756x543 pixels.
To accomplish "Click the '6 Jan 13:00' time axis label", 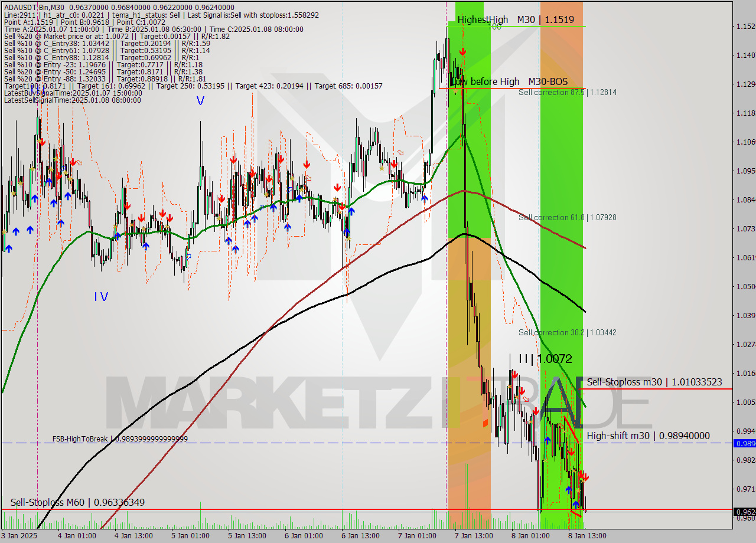I will tap(360, 536).
